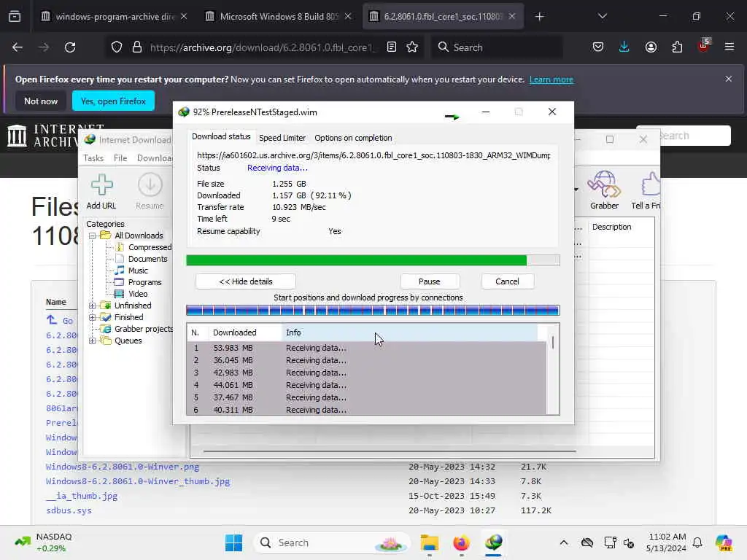Click the Tell a Friend thumbs-up icon
The height and width of the screenshot is (560, 747).
pos(650,184)
